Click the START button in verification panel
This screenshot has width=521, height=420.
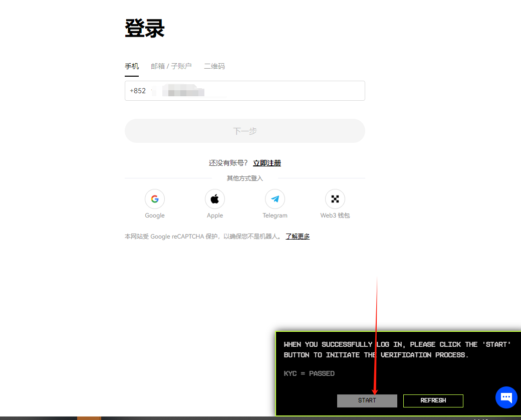(367, 400)
